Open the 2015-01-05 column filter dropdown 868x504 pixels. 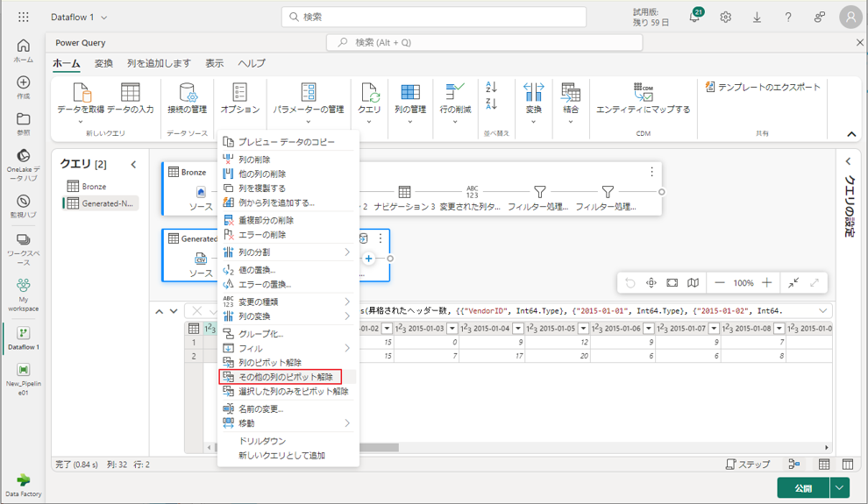(581, 329)
